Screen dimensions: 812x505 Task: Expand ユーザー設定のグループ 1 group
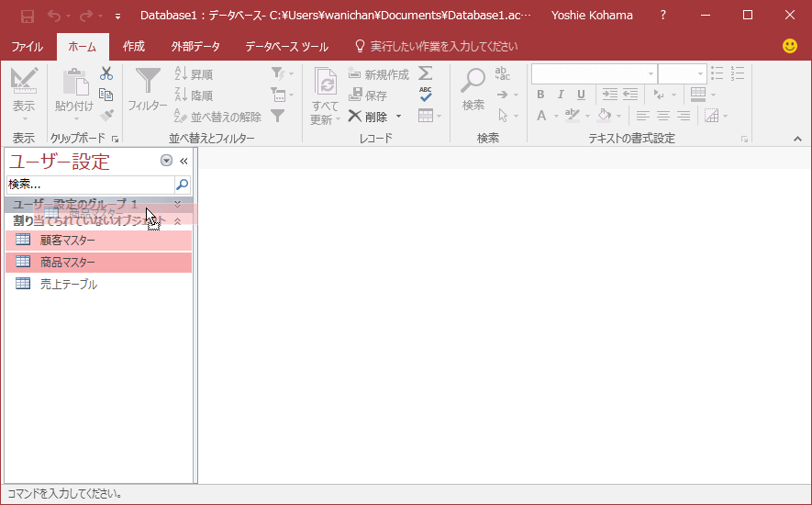99,203
